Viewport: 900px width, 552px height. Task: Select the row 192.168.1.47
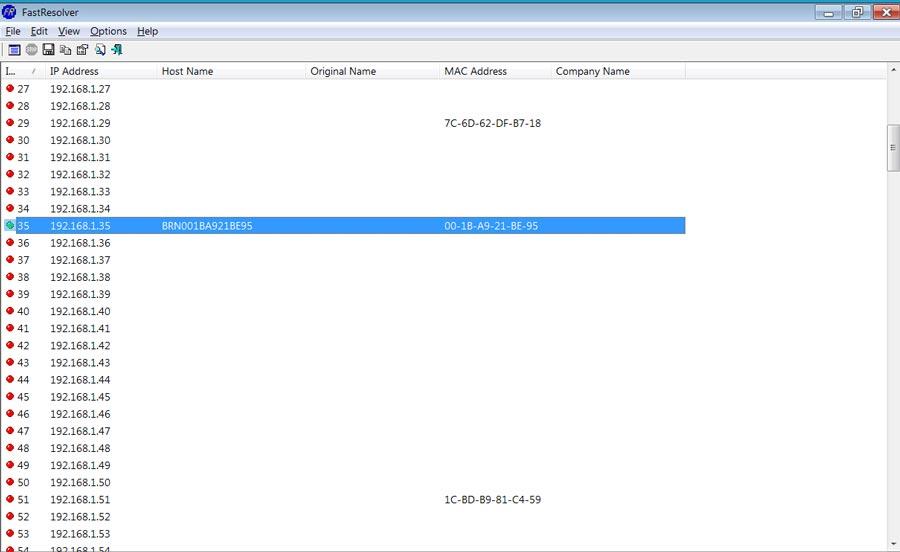coord(343,430)
